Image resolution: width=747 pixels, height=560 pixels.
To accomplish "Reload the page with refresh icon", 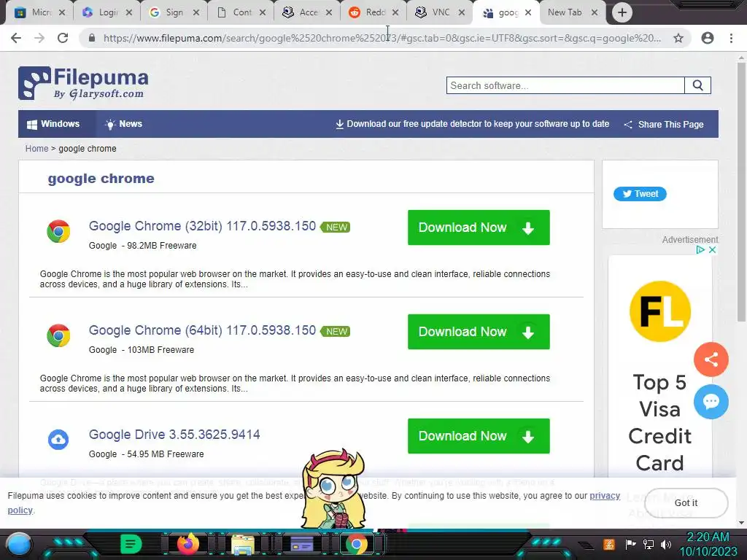I will point(63,38).
